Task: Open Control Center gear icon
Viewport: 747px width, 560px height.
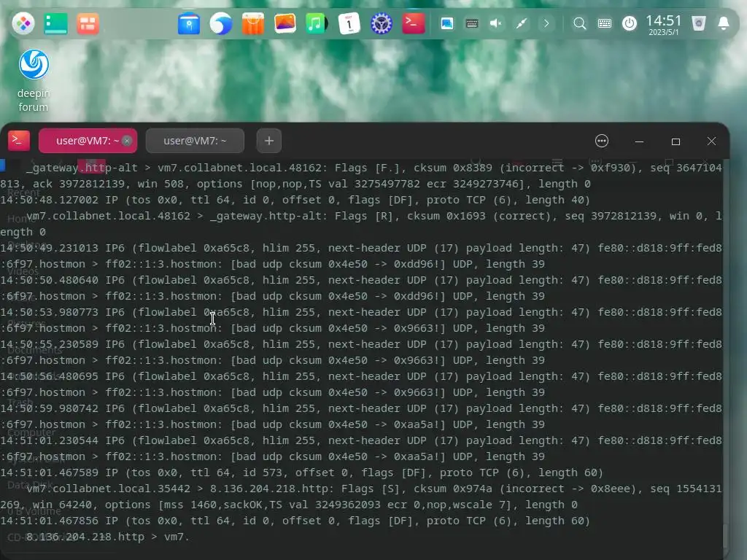Action: (381, 23)
